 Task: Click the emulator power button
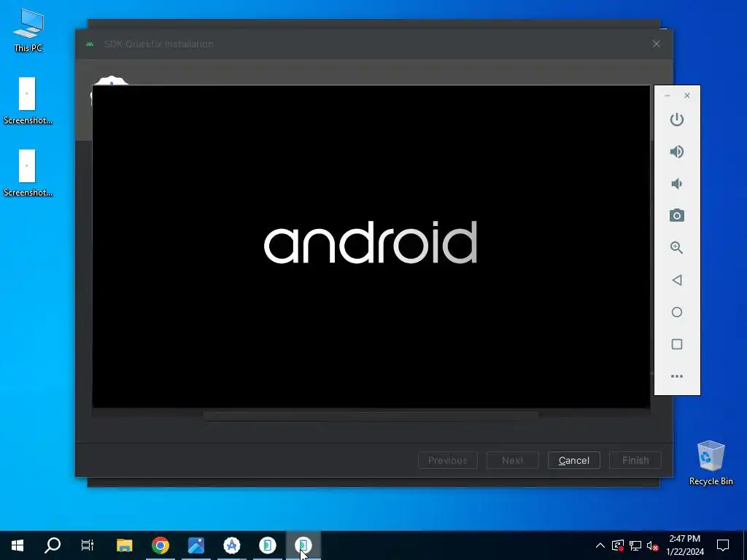tap(676, 120)
